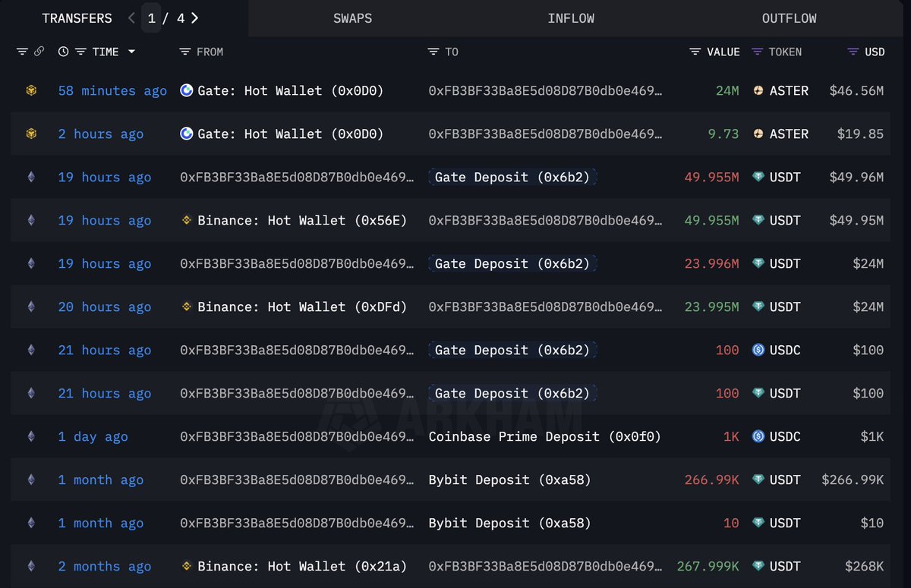Go to next transfers page arrow

click(x=195, y=18)
